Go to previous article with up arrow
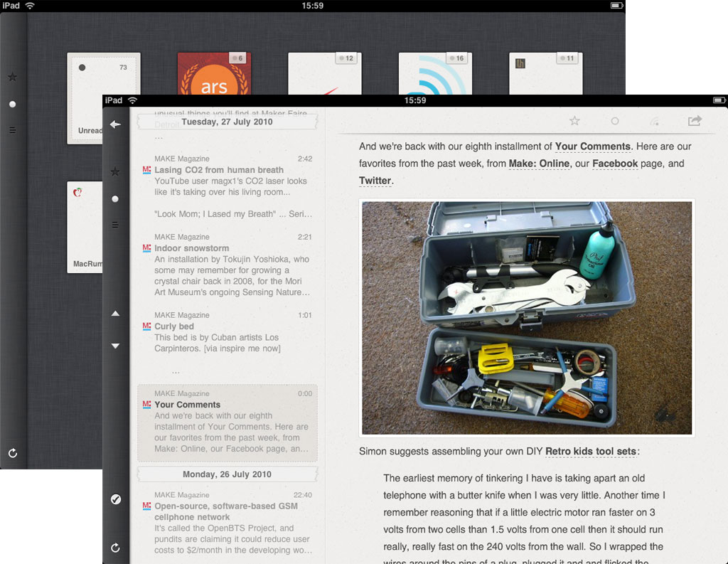Viewport: 728px width, 564px height. click(116, 314)
